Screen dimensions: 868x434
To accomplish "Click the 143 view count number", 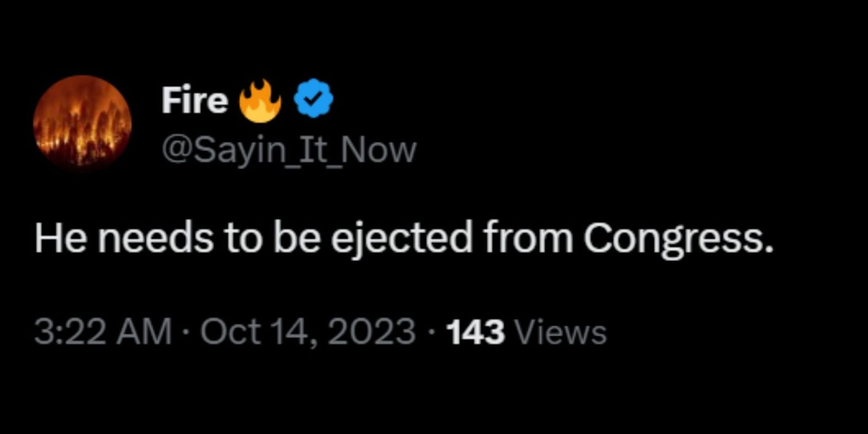I will click(475, 332).
